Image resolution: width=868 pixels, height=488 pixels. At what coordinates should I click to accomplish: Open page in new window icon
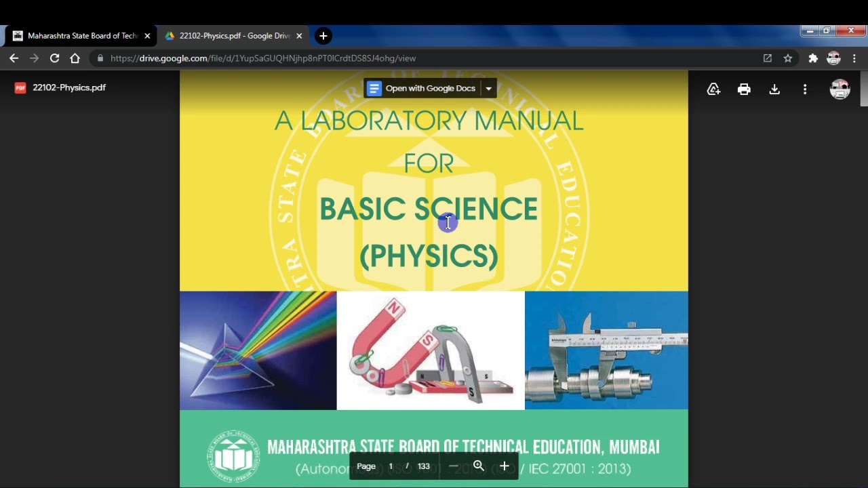(768, 58)
